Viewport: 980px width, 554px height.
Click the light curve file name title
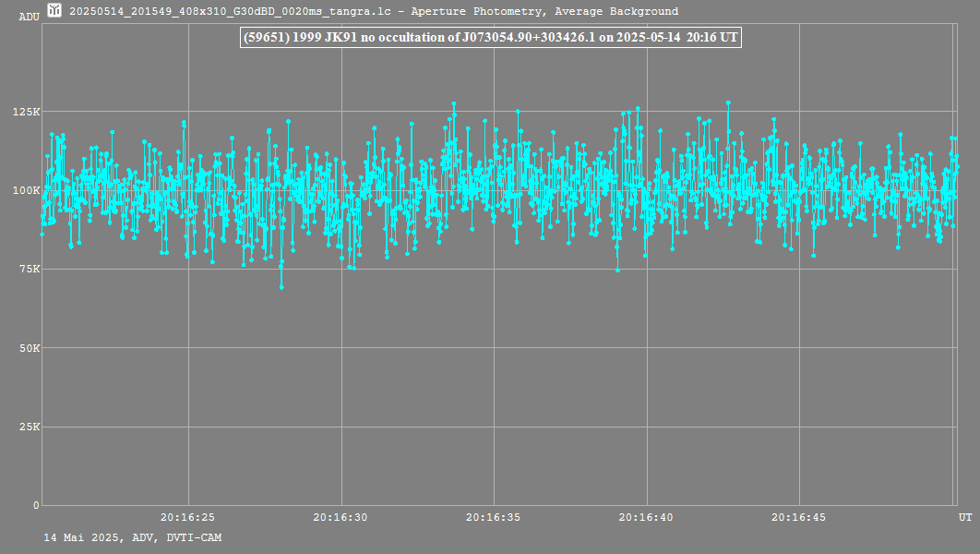click(374, 12)
